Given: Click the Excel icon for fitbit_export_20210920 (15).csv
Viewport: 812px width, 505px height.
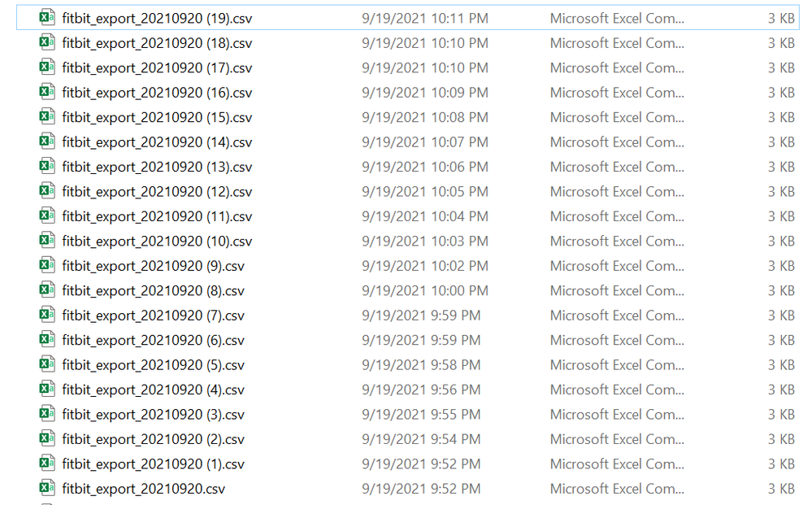Looking at the screenshot, I should 47,116.
